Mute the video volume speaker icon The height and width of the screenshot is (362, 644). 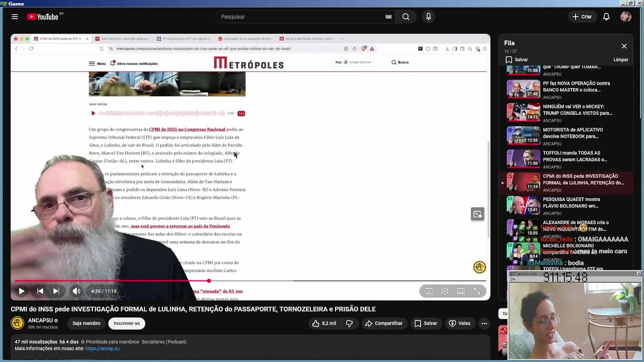point(76,291)
